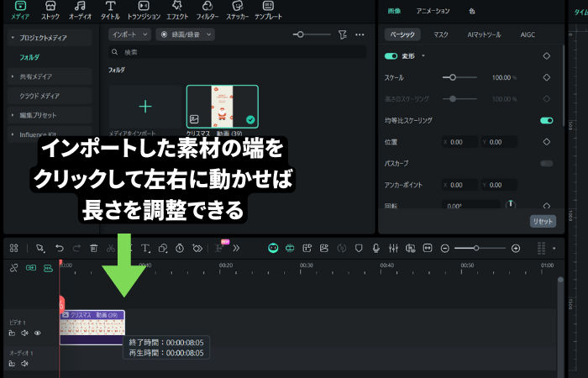The image size is (588, 378).
Task: Open the フィルター tab
Action: tap(207, 10)
